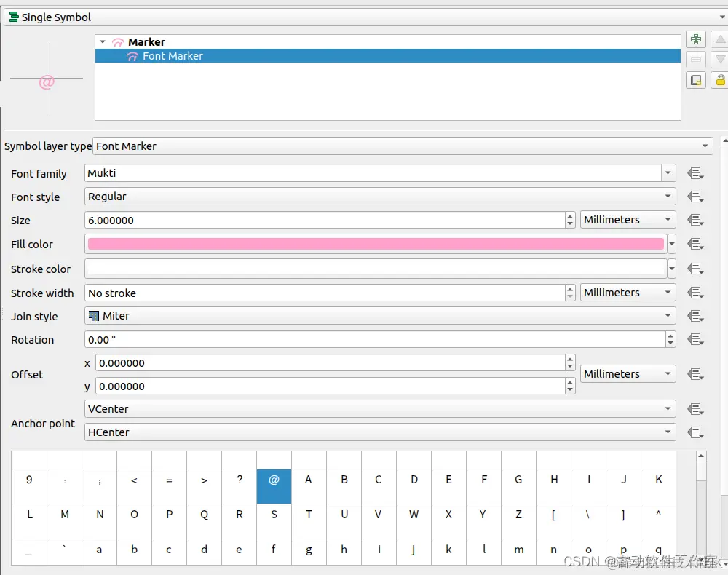This screenshot has height=575, width=728.
Task: Open the Fill color dropdown arrow
Action: coord(671,244)
